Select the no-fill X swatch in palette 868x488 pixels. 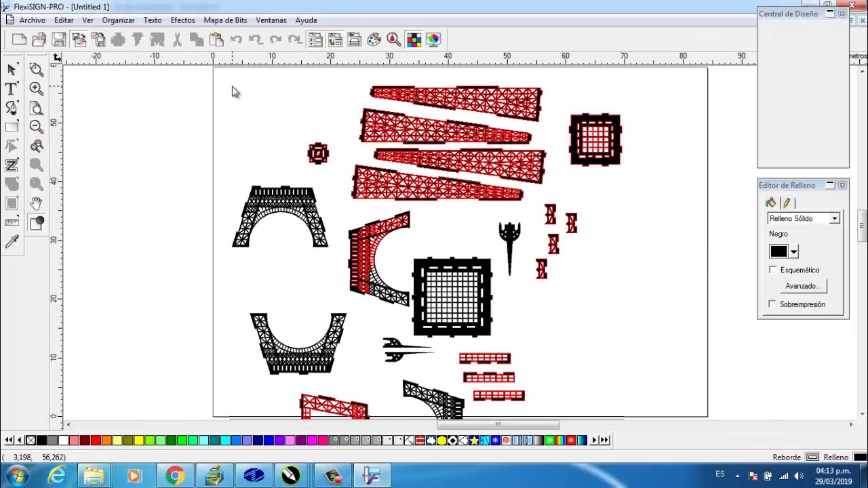pyautogui.click(x=31, y=441)
